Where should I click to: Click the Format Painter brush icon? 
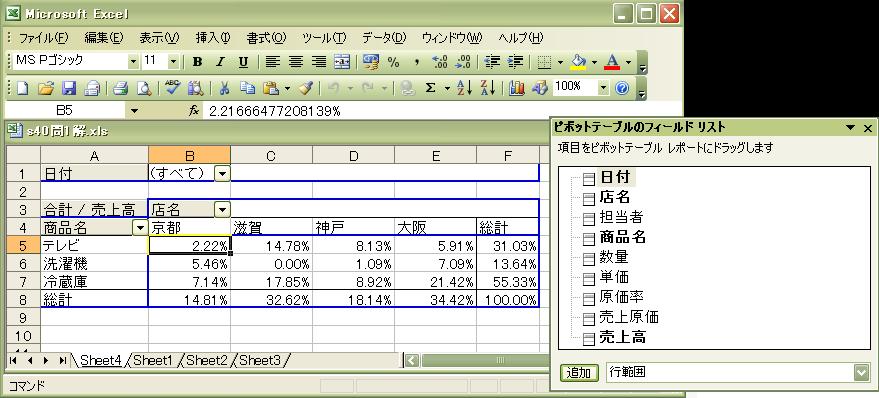pyautogui.click(x=306, y=88)
